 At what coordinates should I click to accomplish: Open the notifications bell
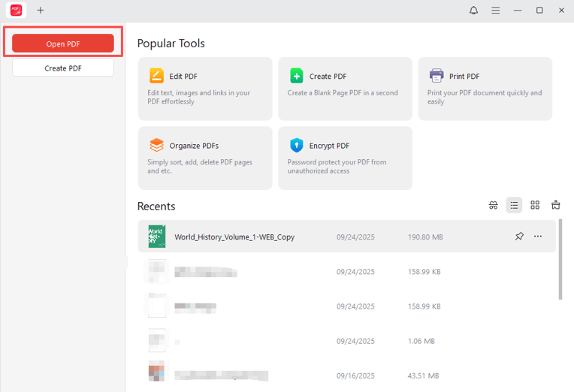click(x=473, y=11)
